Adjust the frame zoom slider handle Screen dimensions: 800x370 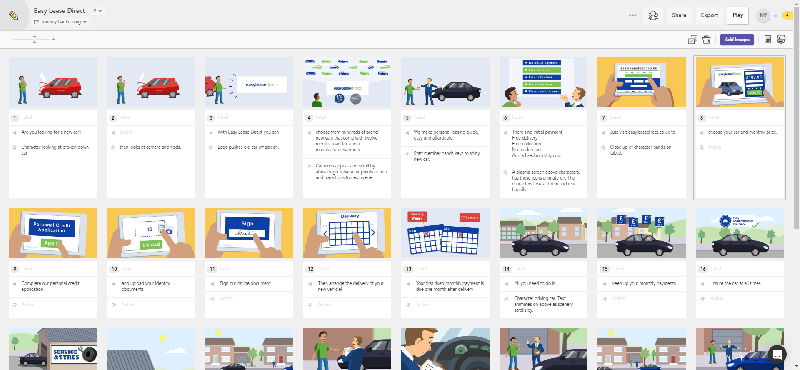point(34,39)
